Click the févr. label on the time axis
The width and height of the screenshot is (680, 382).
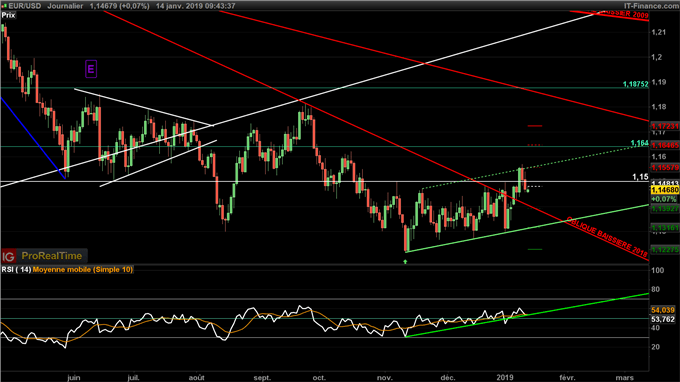point(567,378)
